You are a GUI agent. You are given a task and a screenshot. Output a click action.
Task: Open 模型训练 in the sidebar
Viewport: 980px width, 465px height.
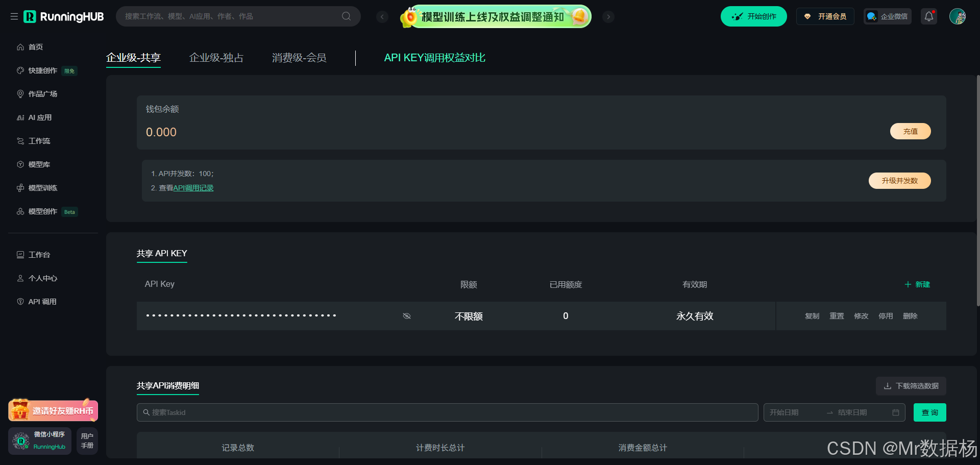pyautogui.click(x=20, y=188)
